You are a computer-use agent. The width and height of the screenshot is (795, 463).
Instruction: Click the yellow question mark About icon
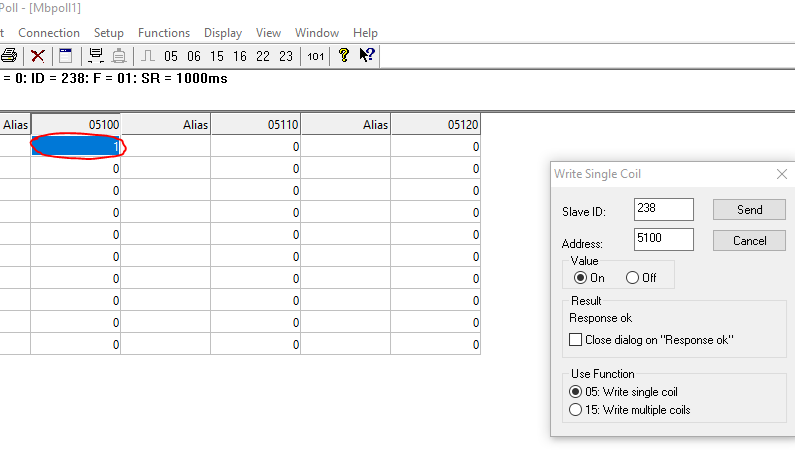344,55
